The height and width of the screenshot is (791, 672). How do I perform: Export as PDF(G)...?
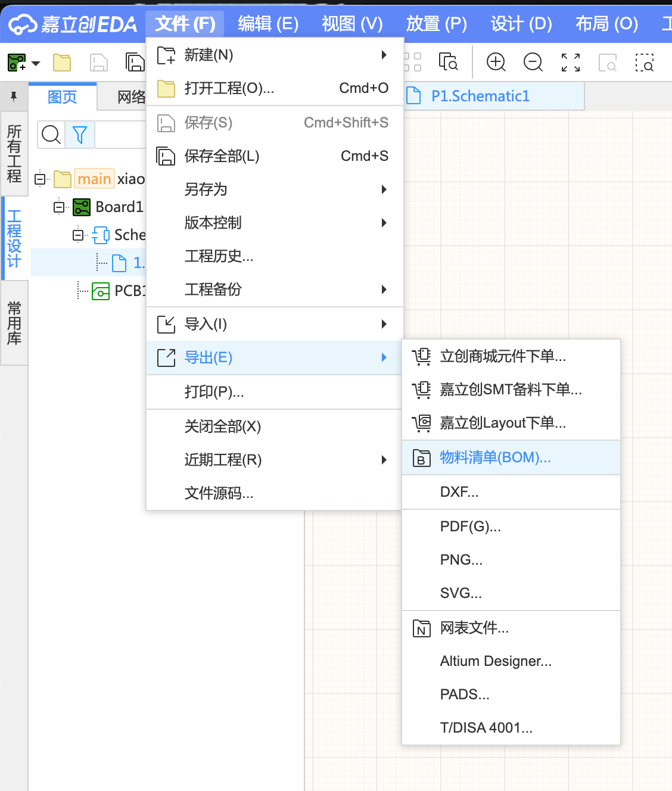(x=511, y=527)
